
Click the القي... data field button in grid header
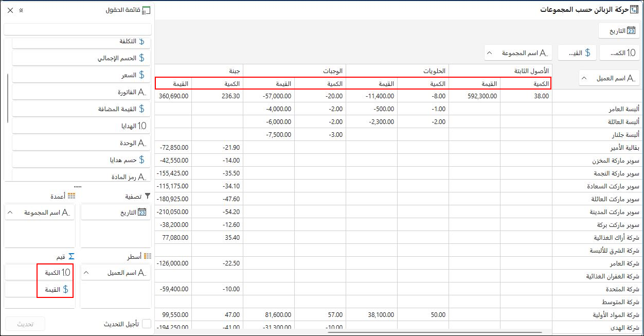click(577, 52)
